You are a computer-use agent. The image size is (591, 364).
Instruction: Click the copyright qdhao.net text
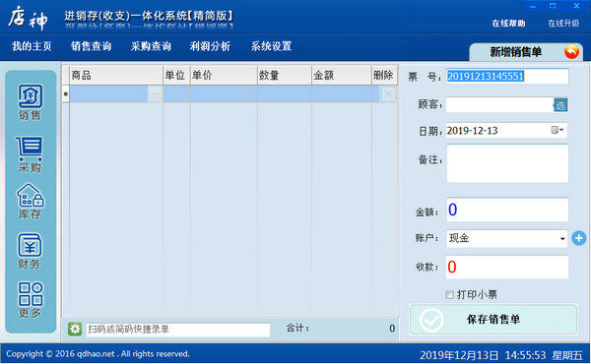(x=98, y=354)
